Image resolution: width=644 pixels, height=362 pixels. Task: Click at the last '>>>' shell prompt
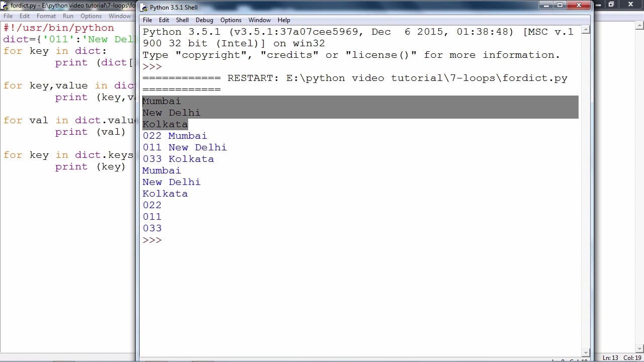[152, 240]
